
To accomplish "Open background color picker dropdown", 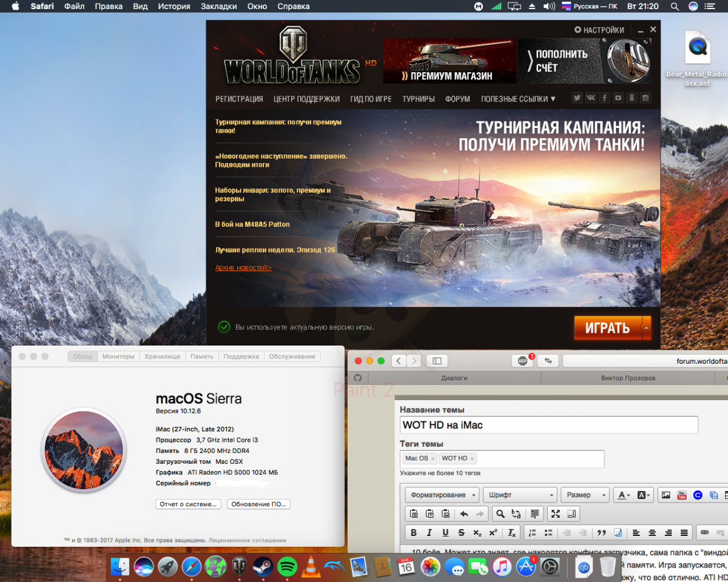I will 644,495.
